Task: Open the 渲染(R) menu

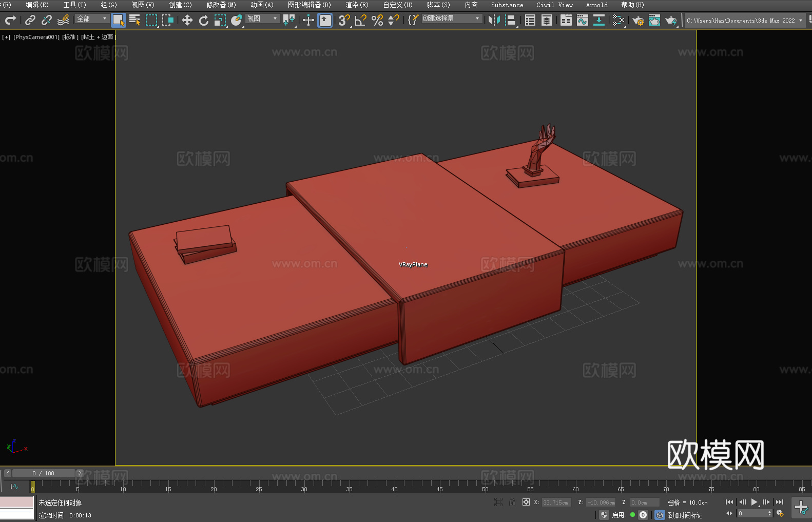Action: coord(357,5)
